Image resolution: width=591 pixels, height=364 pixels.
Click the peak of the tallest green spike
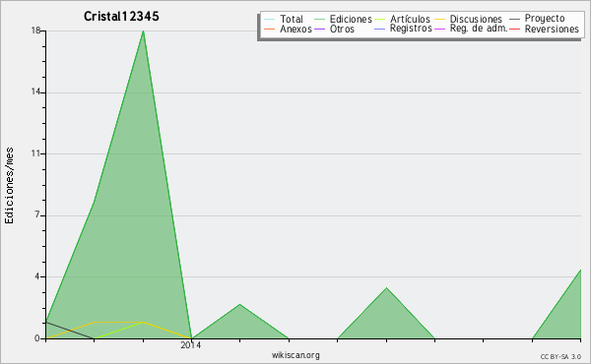pyautogui.click(x=143, y=31)
